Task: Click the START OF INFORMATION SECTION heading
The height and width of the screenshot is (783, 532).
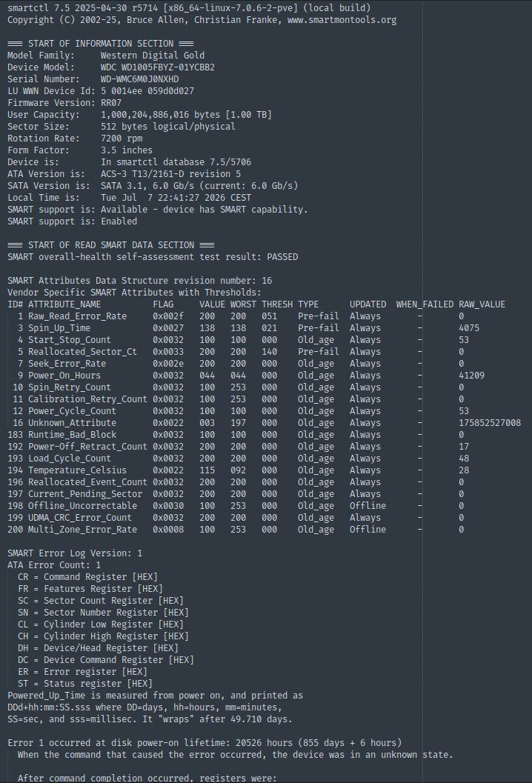Action: pyautogui.click(x=101, y=44)
